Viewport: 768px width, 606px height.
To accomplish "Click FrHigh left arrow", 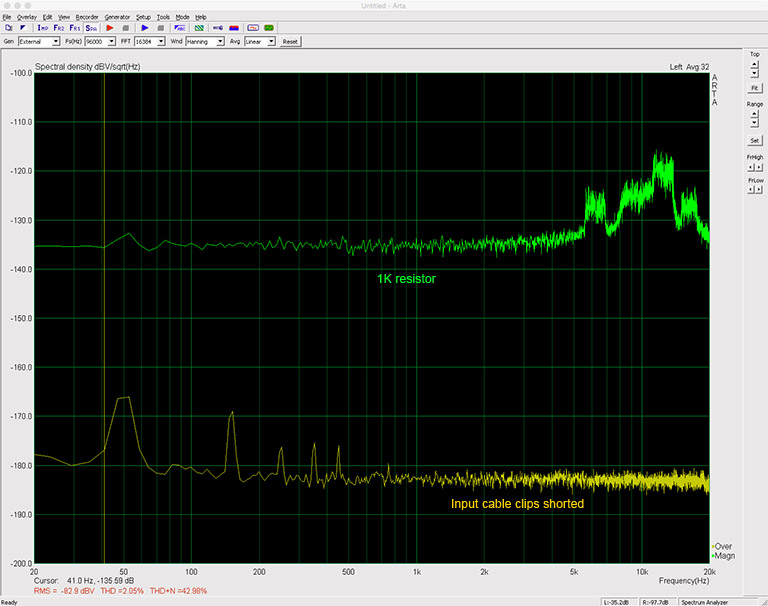I will 751,168.
